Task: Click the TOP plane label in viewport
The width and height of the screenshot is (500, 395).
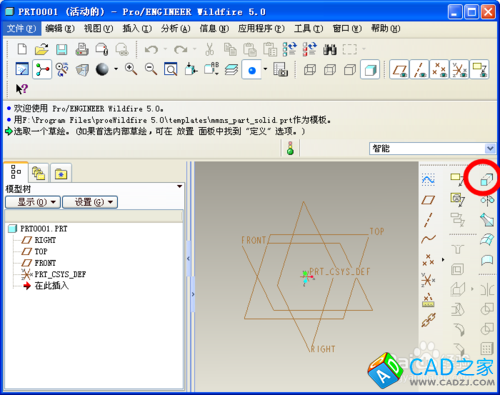Action: 377,231
